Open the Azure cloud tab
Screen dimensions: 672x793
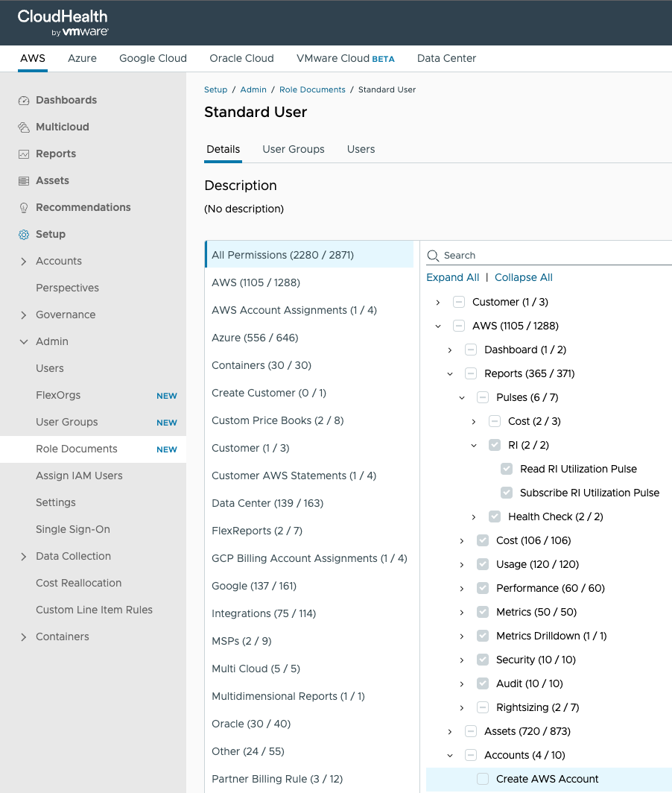(82, 58)
